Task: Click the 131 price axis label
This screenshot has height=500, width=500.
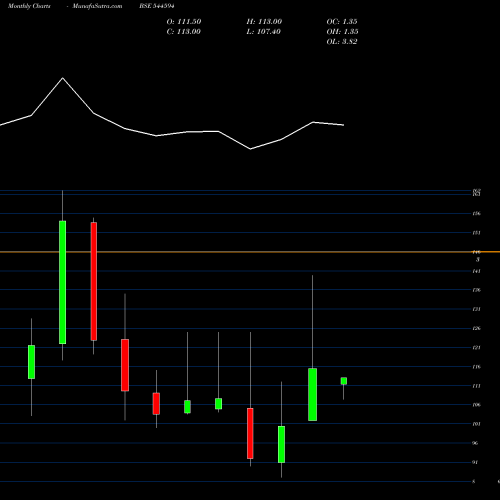Action: (x=477, y=309)
